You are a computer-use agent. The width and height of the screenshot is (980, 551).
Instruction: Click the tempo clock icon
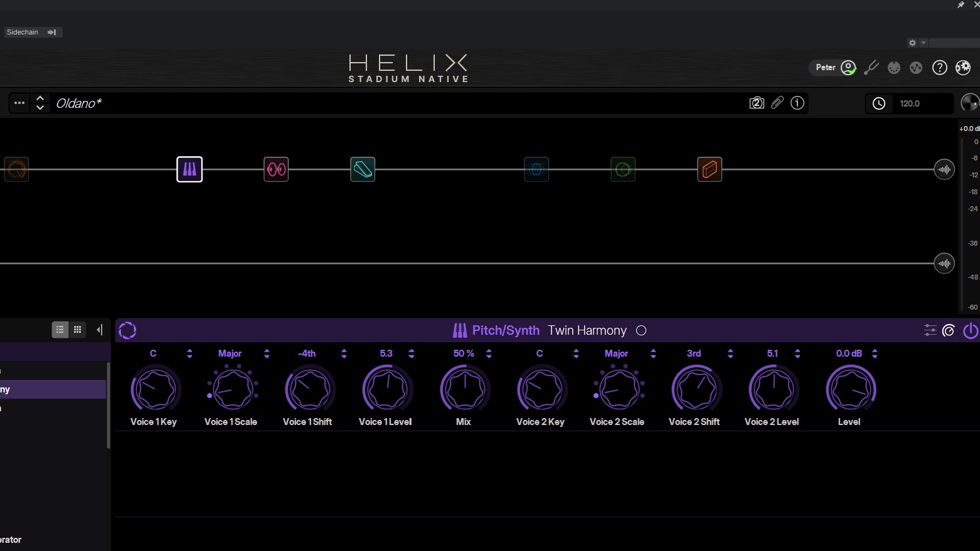(879, 103)
